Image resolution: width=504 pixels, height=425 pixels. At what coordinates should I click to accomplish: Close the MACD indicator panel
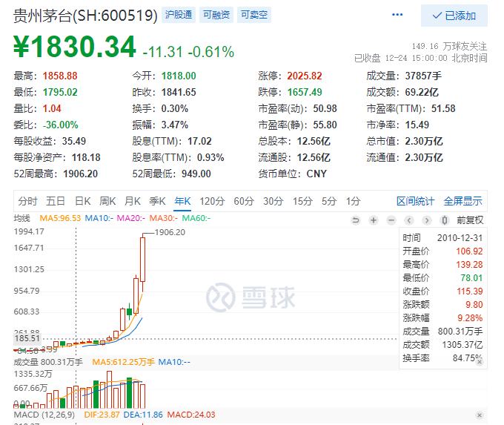pyautogui.click(x=480, y=415)
